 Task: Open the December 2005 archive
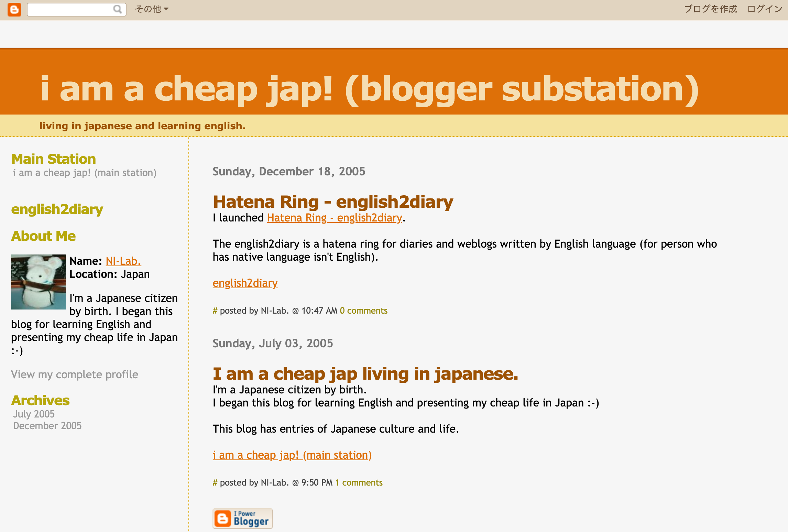[x=47, y=426]
